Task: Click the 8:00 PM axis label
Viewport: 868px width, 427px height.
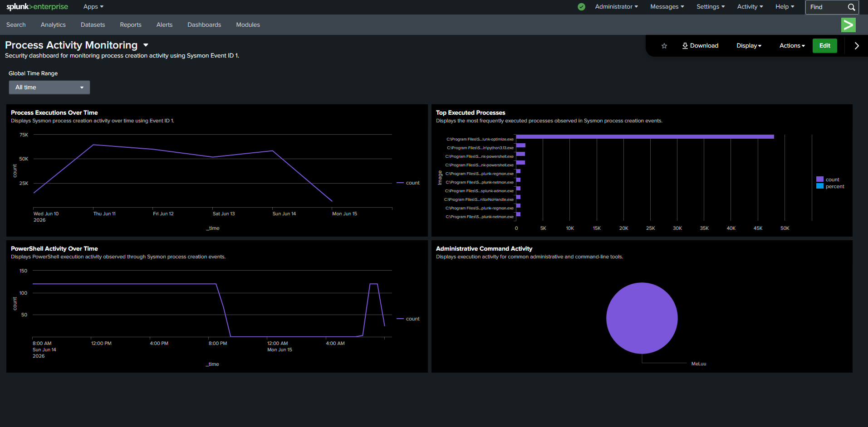Action: click(218, 344)
